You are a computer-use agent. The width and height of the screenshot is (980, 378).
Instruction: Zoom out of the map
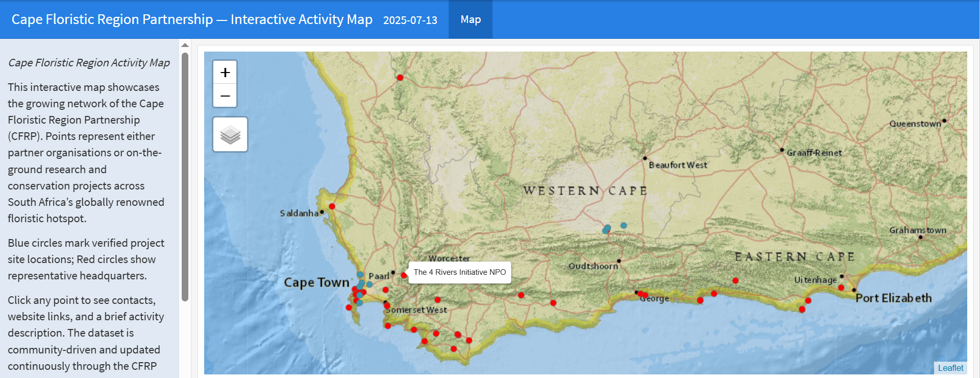tap(225, 96)
